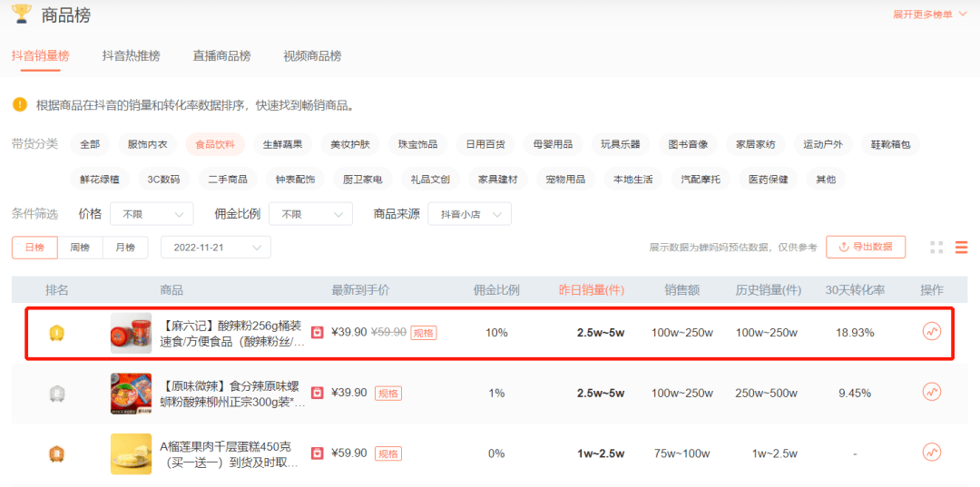Select 周榜 period toggle
980x487 pixels.
coord(80,248)
